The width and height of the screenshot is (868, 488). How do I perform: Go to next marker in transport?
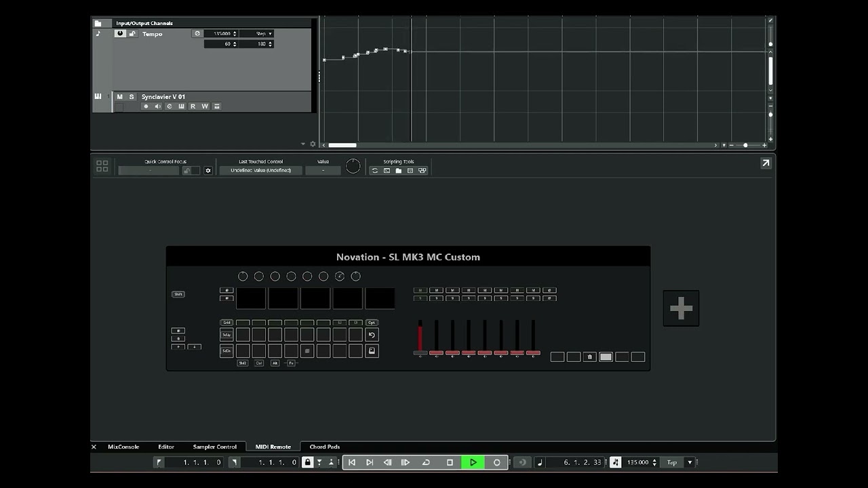[370, 462]
